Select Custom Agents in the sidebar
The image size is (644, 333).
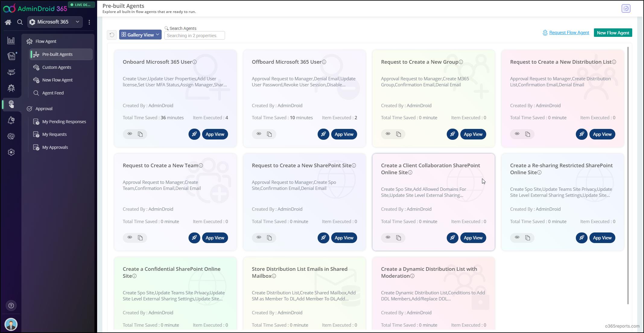[x=57, y=67]
